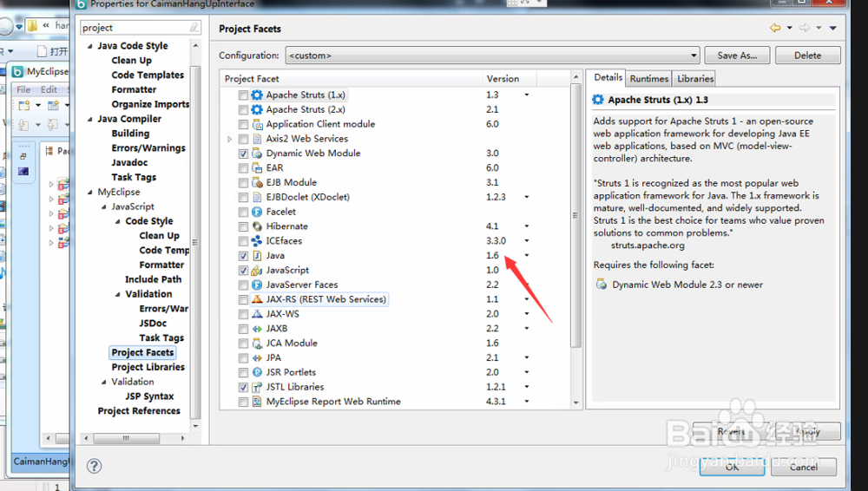Go back with the yellow back arrow

click(775, 28)
